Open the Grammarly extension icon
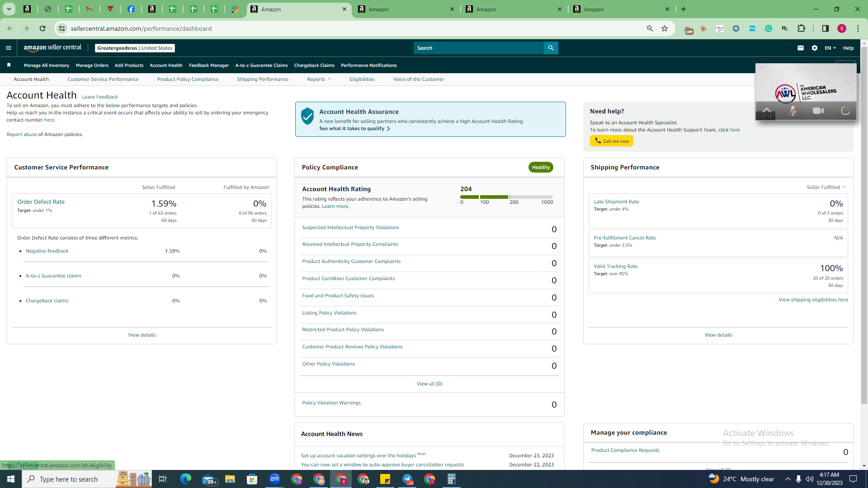The image size is (868, 488). (769, 28)
